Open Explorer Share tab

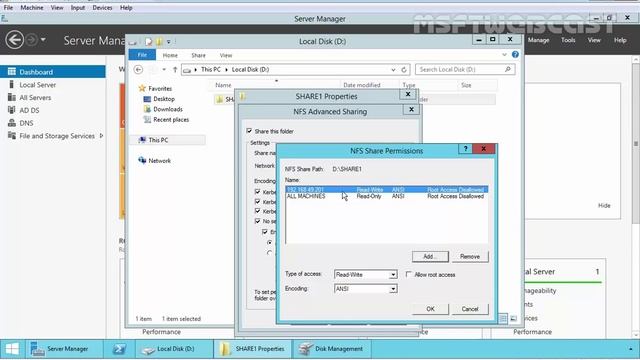pyautogui.click(x=198, y=55)
